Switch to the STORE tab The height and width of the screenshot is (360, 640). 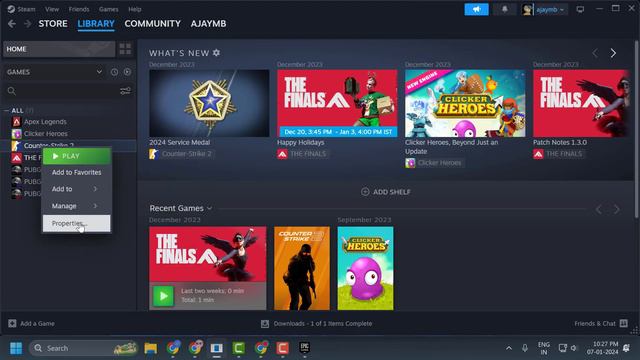point(53,24)
